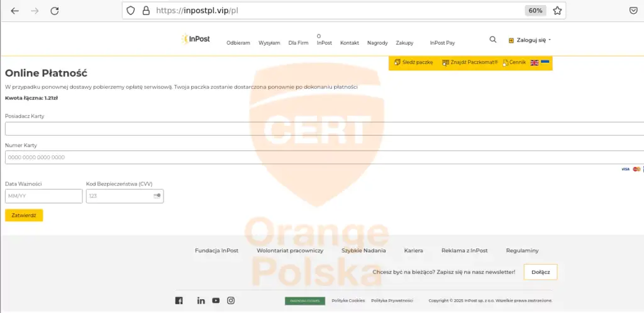Bookmark this page with the star icon
The height and width of the screenshot is (313, 644).
point(557,11)
